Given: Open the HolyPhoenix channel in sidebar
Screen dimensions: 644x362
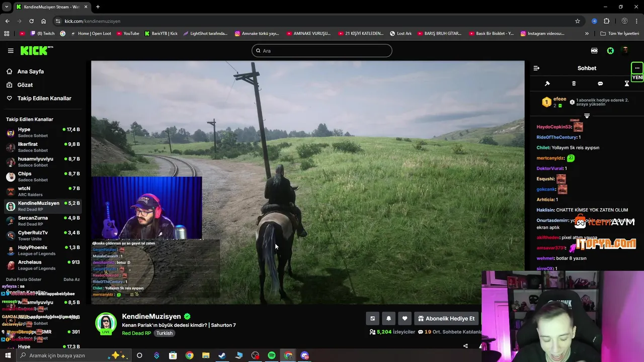Looking at the screenshot, I should [x=43, y=250].
